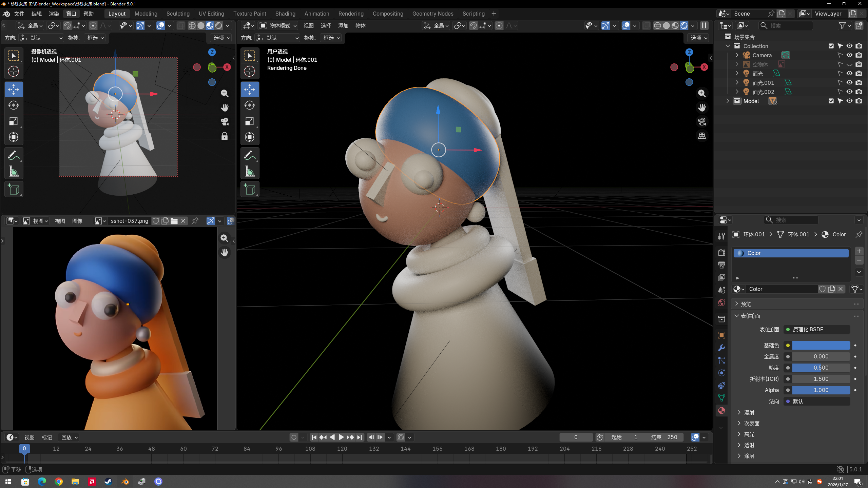The width and height of the screenshot is (868, 488).
Task: Open the Modifiers wrench properties tab
Action: pos(721,348)
